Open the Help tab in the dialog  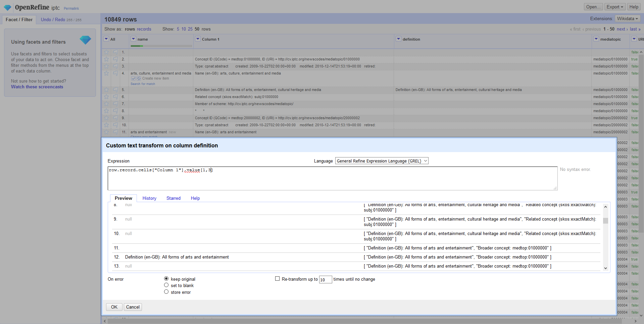coord(195,198)
